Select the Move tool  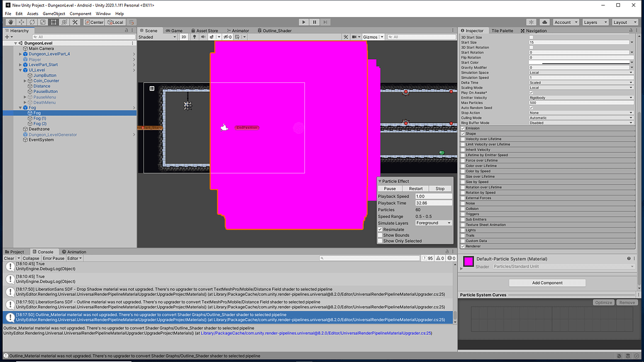[x=20, y=23]
